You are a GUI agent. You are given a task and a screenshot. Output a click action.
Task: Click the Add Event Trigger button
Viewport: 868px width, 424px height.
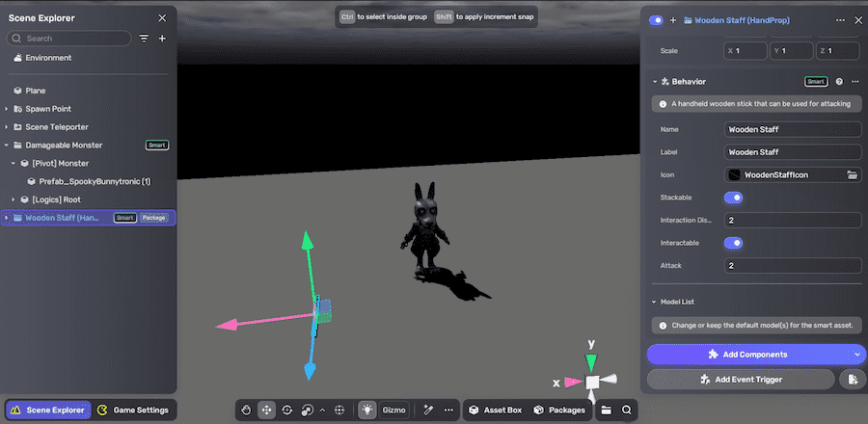click(x=742, y=380)
